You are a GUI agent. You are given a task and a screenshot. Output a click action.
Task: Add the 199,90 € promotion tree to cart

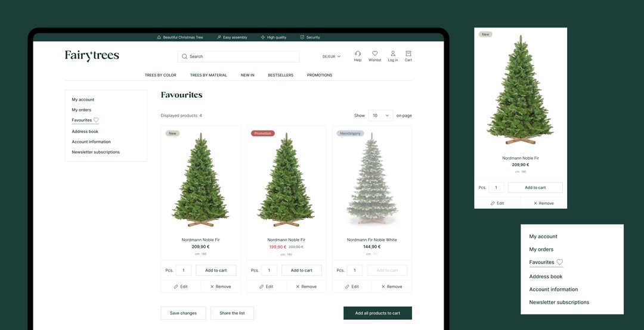tap(302, 270)
